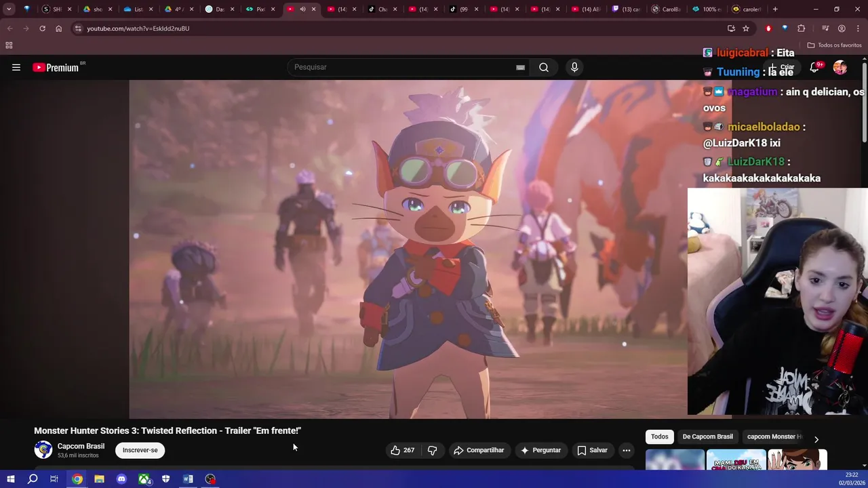Viewport: 868px width, 488px height.
Task: Mute the playing YouTube tab's audio icon
Action: 302,9
